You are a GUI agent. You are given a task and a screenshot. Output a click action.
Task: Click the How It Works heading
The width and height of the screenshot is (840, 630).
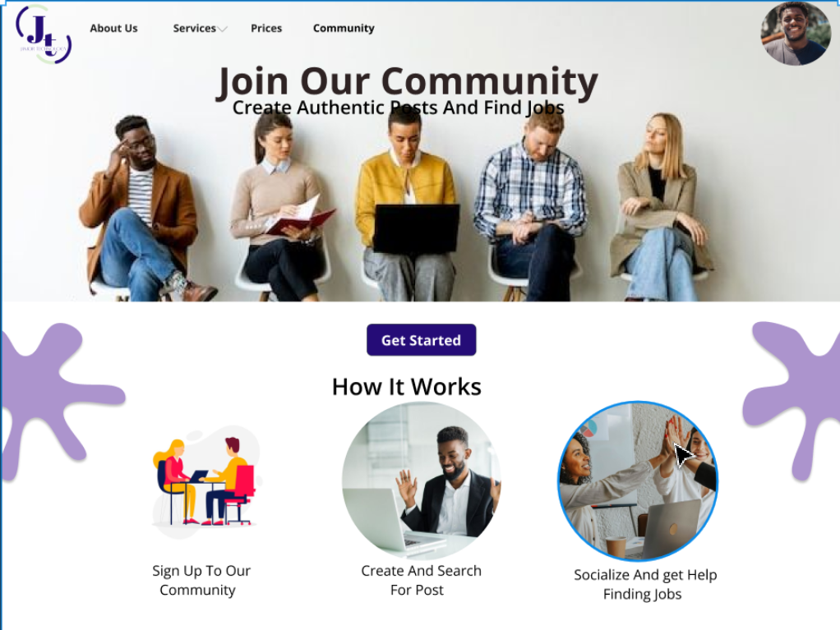[x=407, y=387]
